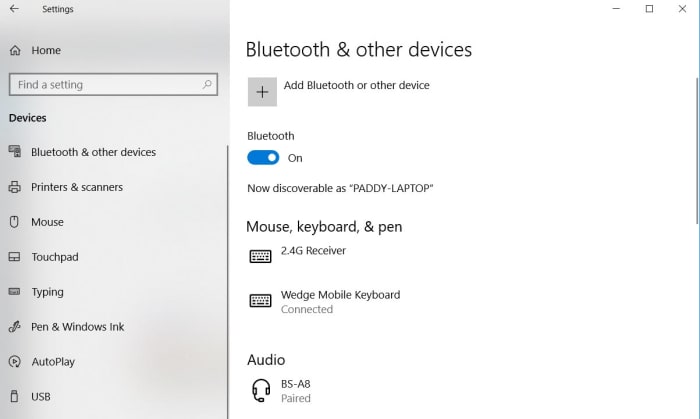This screenshot has width=700, height=419.
Task: Click the right-side vertical scrollbar
Action: pyautogui.click(x=695, y=150)
